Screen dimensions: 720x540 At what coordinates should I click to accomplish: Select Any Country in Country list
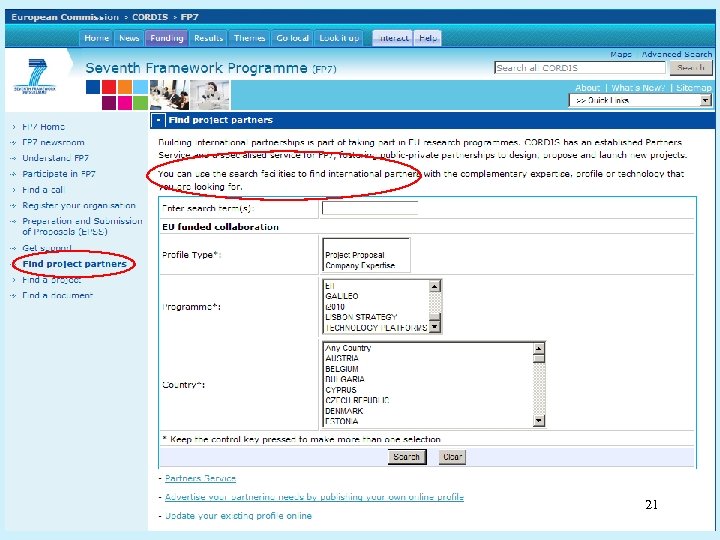(x=348, y=348)
